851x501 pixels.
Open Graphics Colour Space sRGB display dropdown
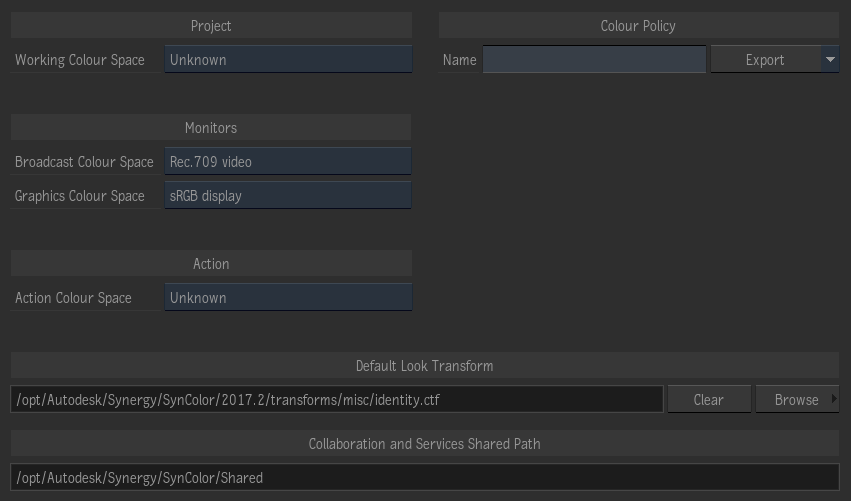[288, 196]
